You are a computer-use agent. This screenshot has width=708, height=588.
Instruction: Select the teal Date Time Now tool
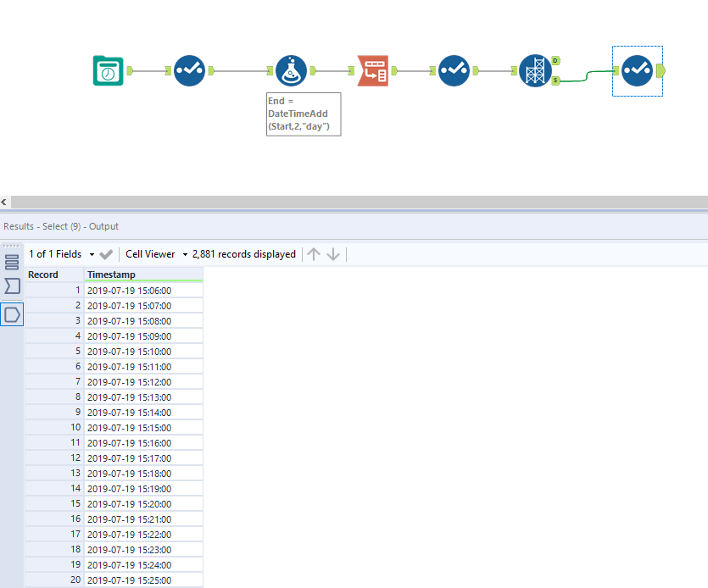pos(109,71)
